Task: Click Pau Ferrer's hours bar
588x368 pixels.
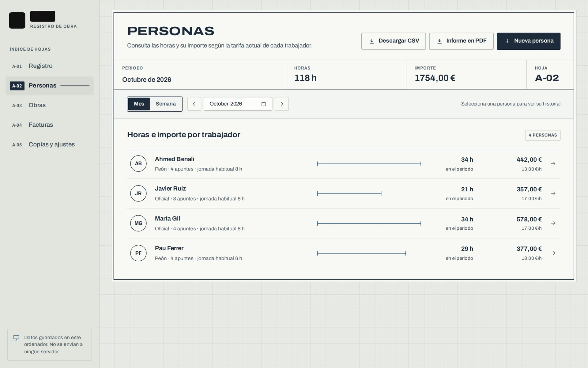Action: tap(361, 253)
